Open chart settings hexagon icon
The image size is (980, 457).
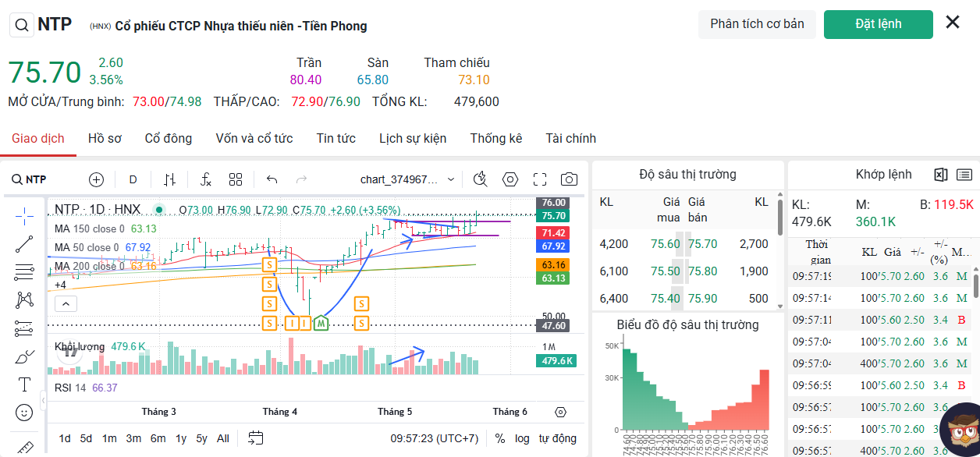(510, 179)
